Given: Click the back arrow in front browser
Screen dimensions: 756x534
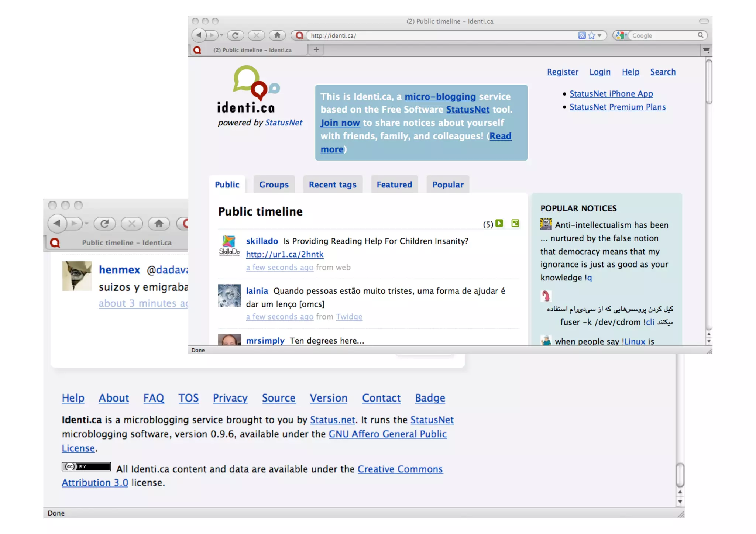Looking at the screenshot, I should pyautogui.click(x=199, y=35).
